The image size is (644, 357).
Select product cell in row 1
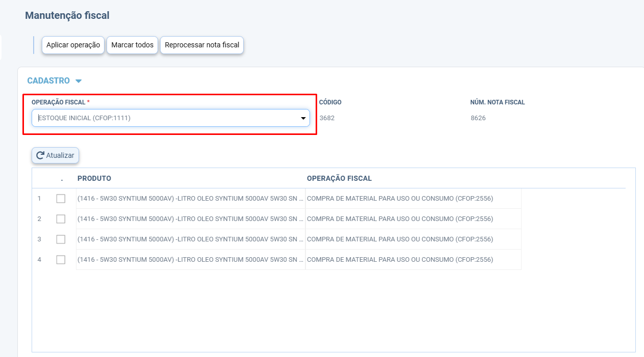(191, 199)
